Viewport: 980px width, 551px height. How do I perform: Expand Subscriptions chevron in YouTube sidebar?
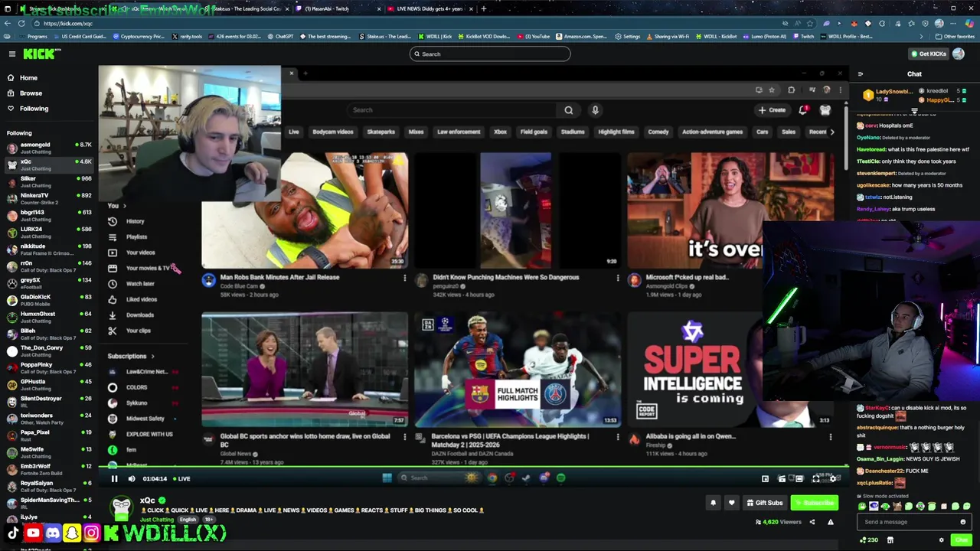(152, 357)
